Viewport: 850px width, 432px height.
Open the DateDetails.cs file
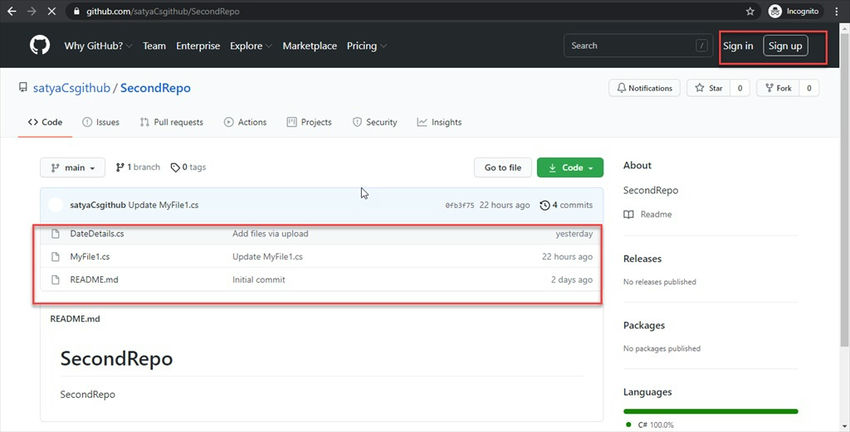(x=97, y=234)
